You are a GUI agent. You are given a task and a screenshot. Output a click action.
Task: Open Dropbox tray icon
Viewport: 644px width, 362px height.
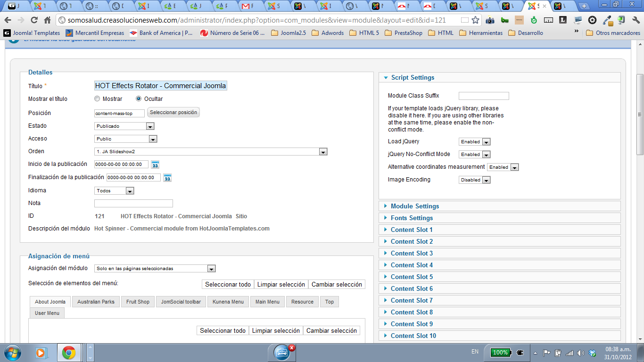tap(592, 353)
